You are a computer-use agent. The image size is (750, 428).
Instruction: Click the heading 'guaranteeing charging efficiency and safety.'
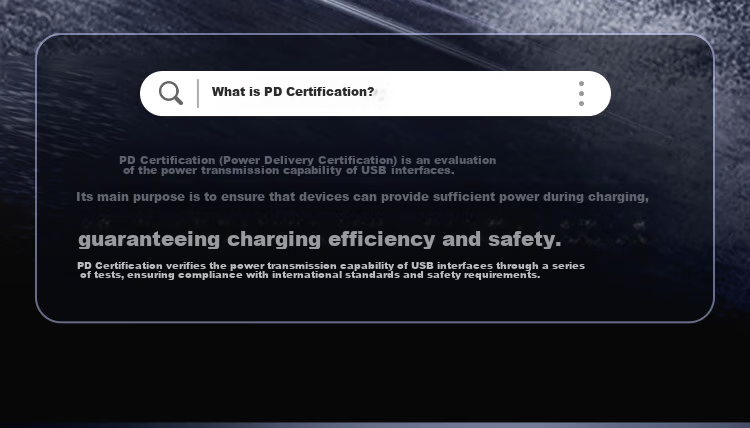(320, 239)
